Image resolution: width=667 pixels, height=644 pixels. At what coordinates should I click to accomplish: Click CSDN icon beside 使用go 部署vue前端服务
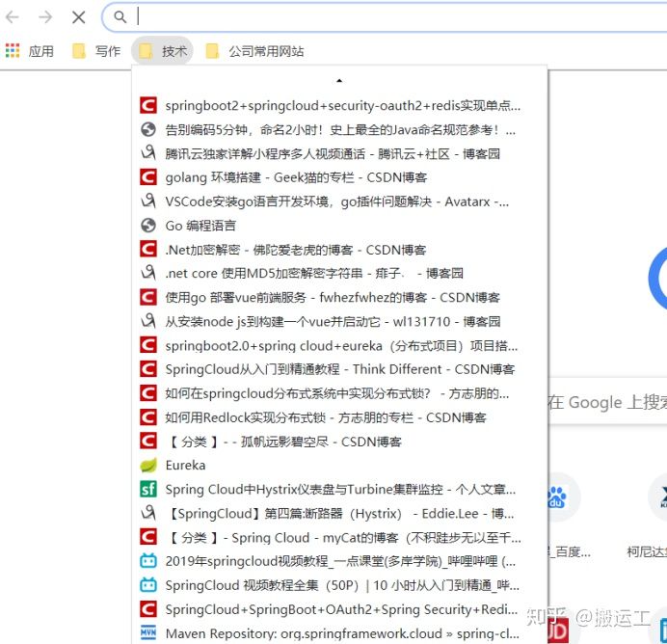point(148,297)
